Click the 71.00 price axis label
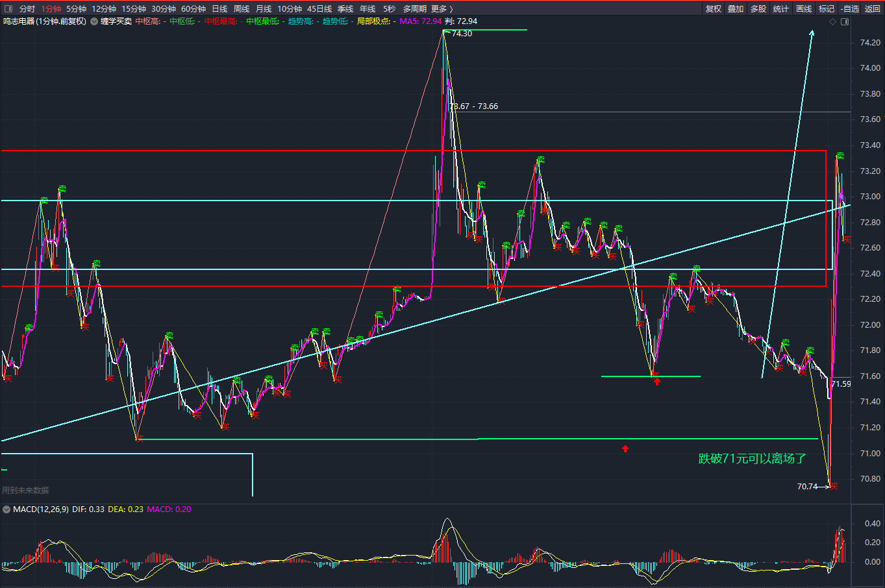 870,454
